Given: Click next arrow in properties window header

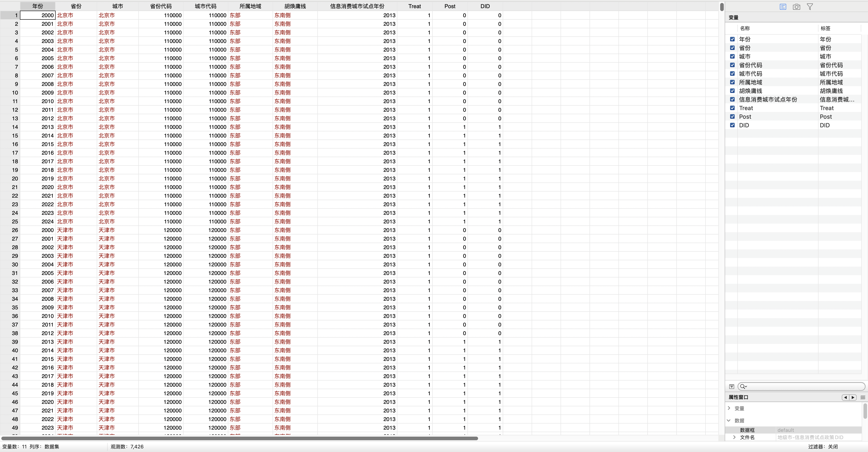Looking at the screenshot, I should 853,398.
